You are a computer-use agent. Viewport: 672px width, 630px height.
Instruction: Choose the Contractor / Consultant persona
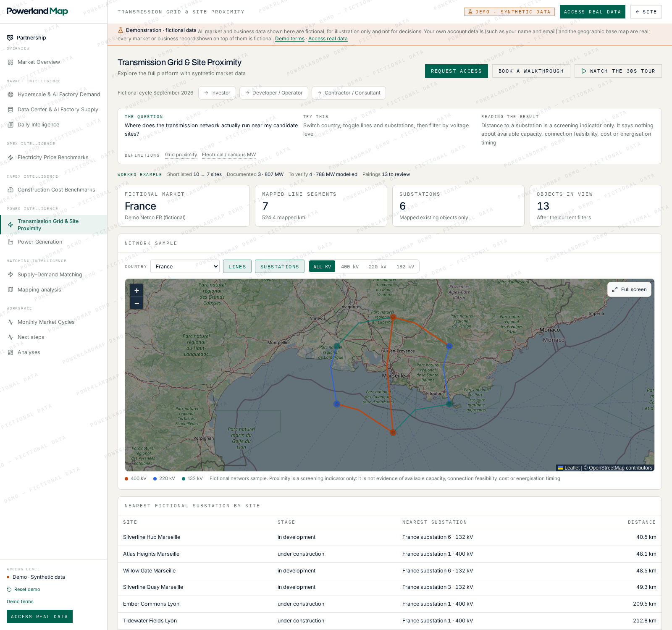point(349,93)
